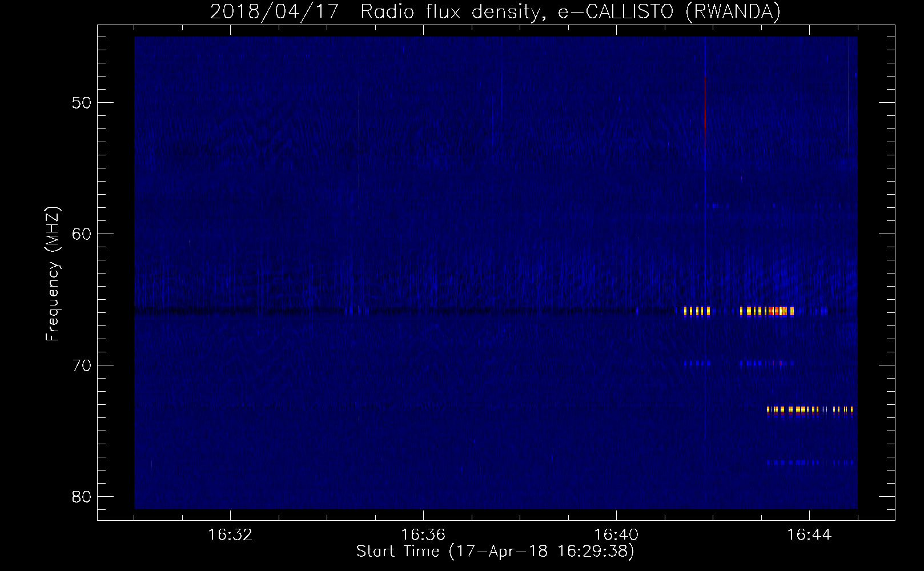Click the date 2018/04/17 in the title

(278, 11)
